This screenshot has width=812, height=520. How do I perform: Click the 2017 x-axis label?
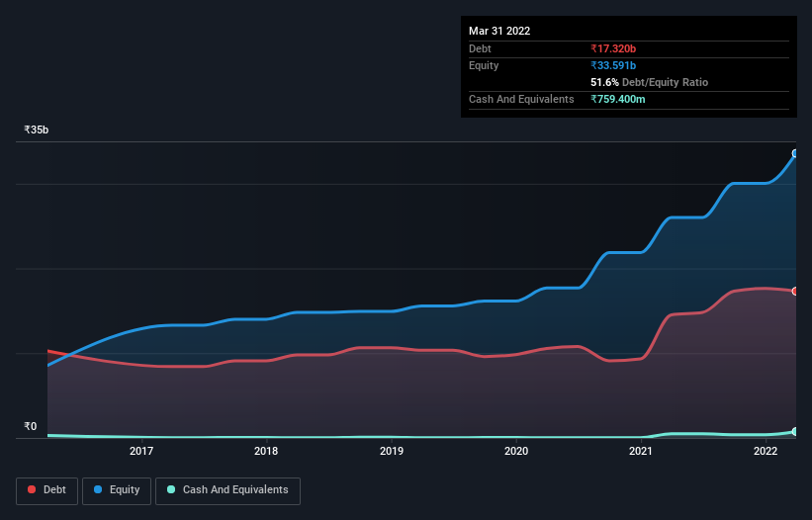[x=141, y=451]
